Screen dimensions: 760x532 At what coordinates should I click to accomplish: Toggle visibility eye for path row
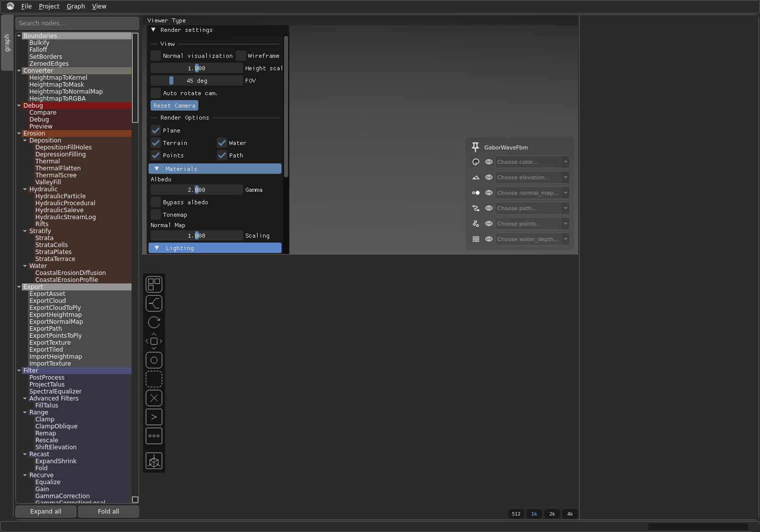point(489,208)
